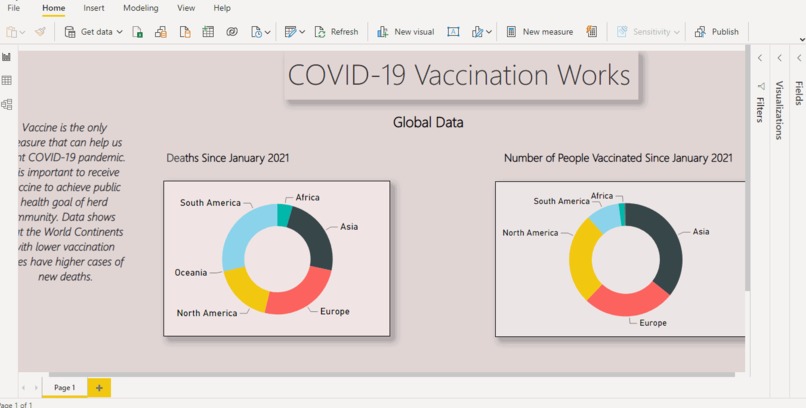Click the More visuals icon
This screenshot has height=408, width=806.
click(x=478, y=32)
